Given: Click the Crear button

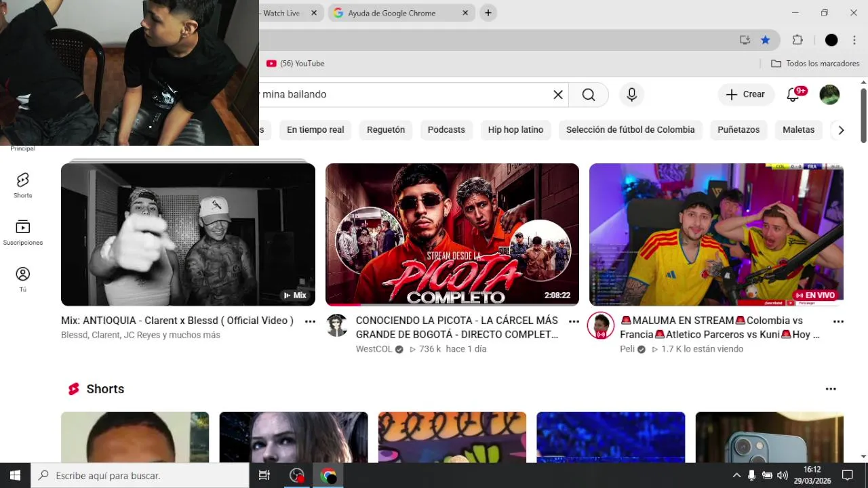Looking at the screenshot, I should tap(746, 95).
